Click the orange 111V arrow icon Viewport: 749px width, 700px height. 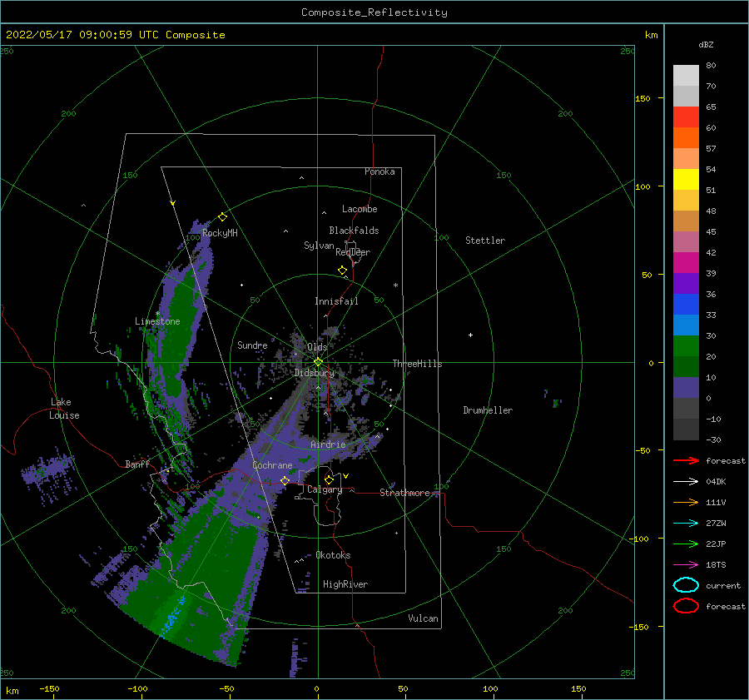(x=686, y=502)
